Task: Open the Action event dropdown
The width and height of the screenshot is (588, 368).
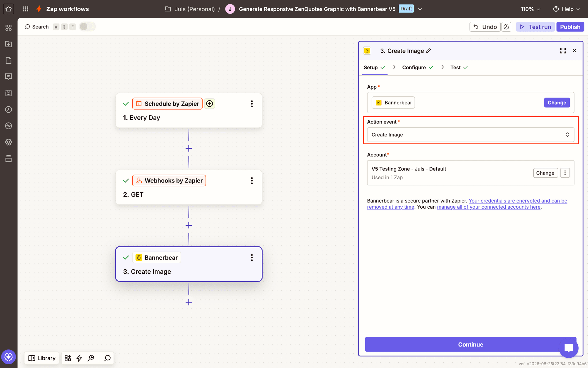Action: (x=470, y=135)
